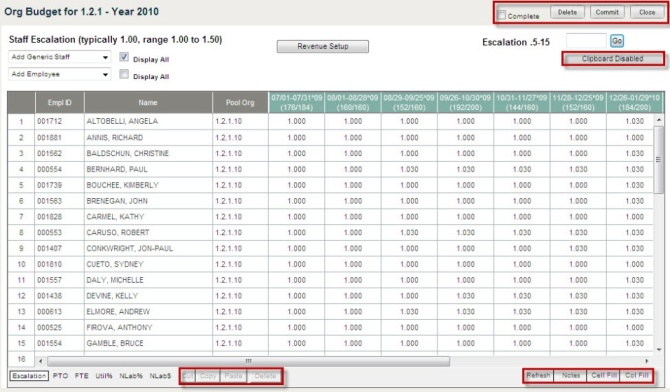The height and width of the screenshot is (392, 670).
Task: Click the Copy button
Action: (208, 376)
